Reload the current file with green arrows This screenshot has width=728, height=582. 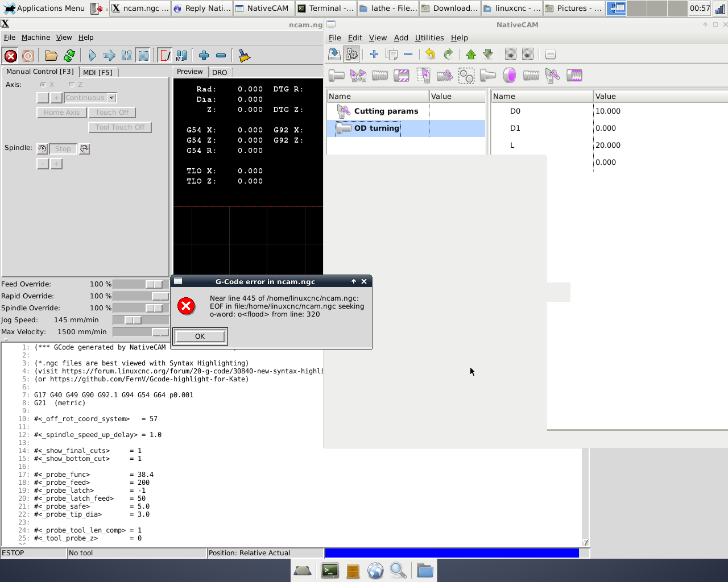(69, 56)
